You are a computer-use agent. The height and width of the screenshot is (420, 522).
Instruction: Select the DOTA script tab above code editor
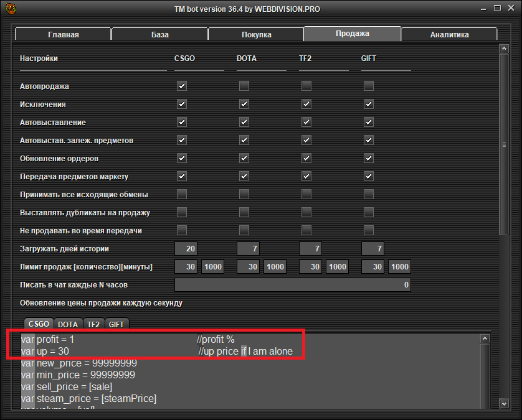[69, 324]
